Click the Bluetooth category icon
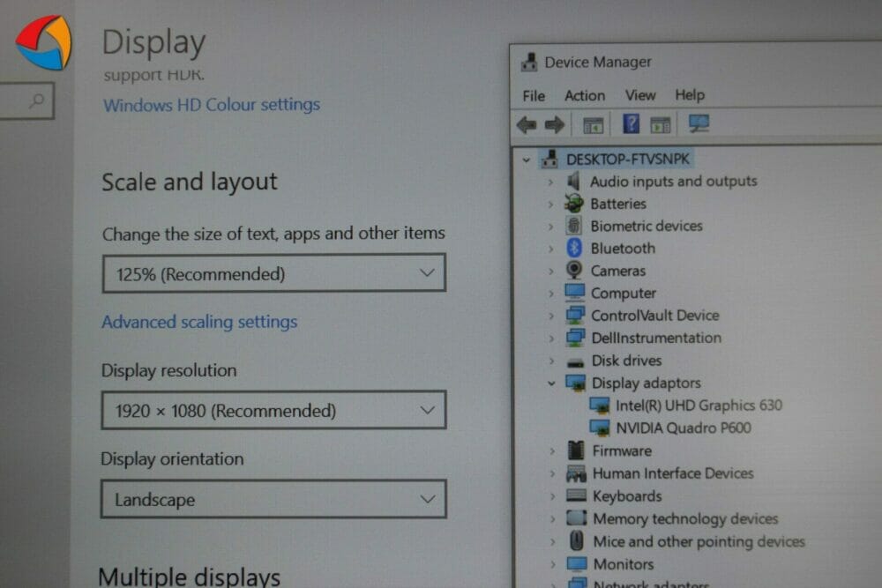The width and height of the screenshot is (882, 588). pyautogui.click(x=574, y=248)
